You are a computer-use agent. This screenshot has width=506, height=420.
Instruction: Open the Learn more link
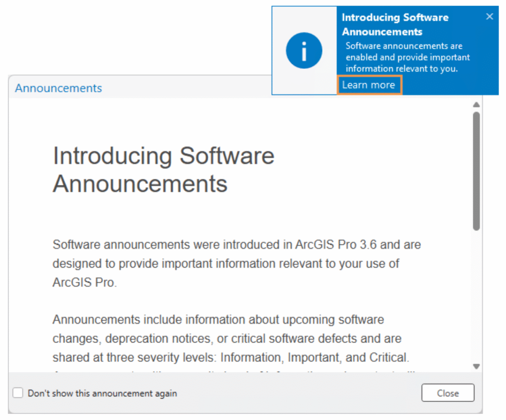pyautogui.click(x=369, y=85)
